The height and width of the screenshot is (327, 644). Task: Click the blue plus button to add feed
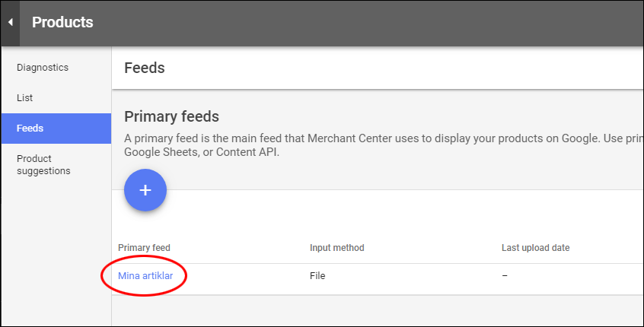pyautogui.click(x=145, y=189)
